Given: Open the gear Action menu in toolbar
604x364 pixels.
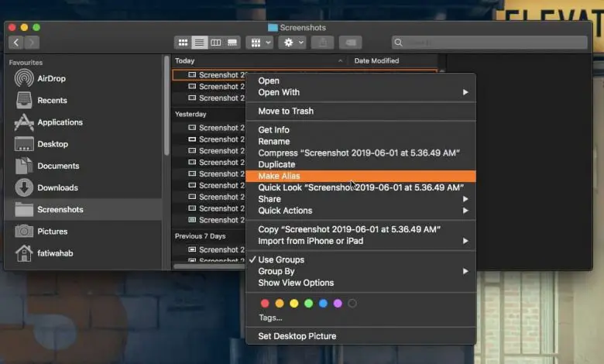Looking at the screenshot, I should tap(293, 43).
